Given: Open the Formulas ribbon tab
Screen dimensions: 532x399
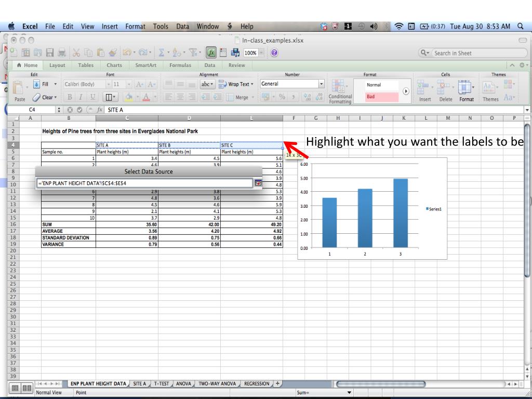Looking at the screenshot, I should point(180,65).
